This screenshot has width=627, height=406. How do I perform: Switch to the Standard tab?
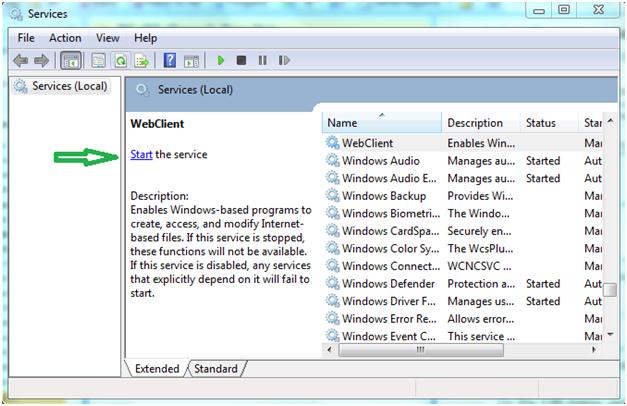click(x=216, y=369)
